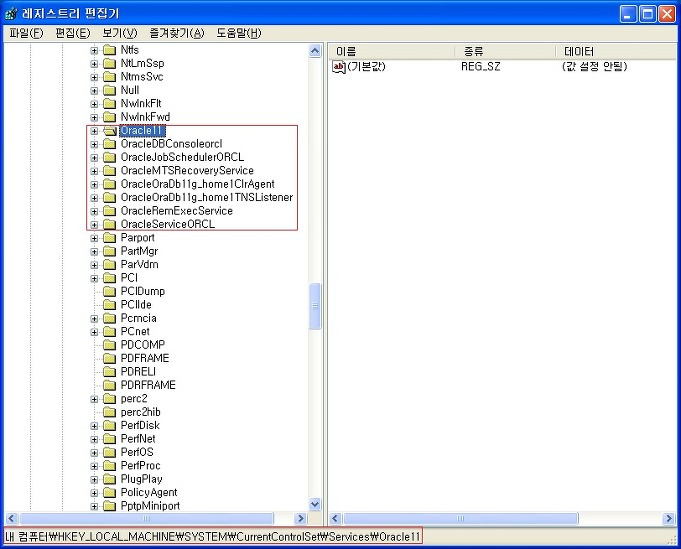Viewport: 681px width, 549px height.
Task: Click the Ntfs folder icon
Action: pyautogui.click(x=109, y=50)
